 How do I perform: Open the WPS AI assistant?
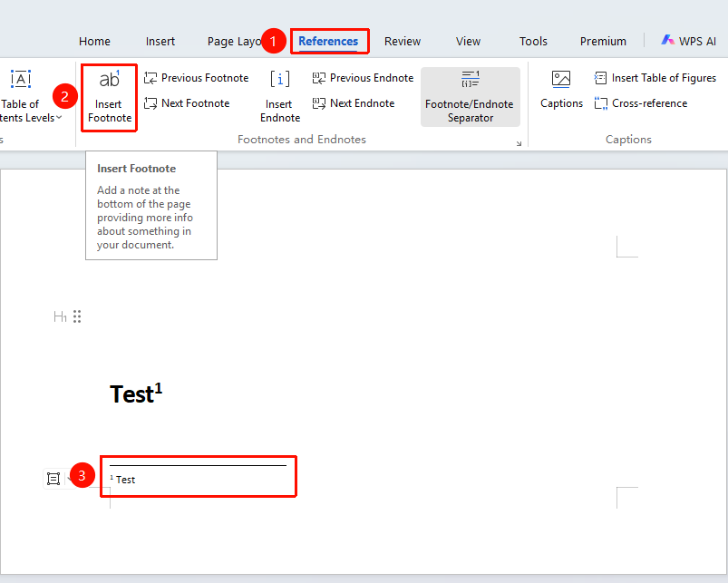pos(688,42)
